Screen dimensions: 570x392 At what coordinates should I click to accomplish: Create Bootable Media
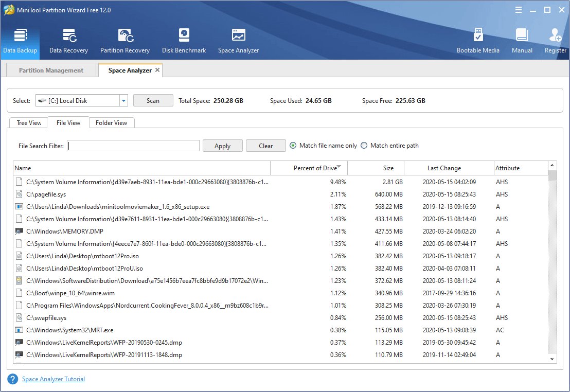click(x=478, y=41)
